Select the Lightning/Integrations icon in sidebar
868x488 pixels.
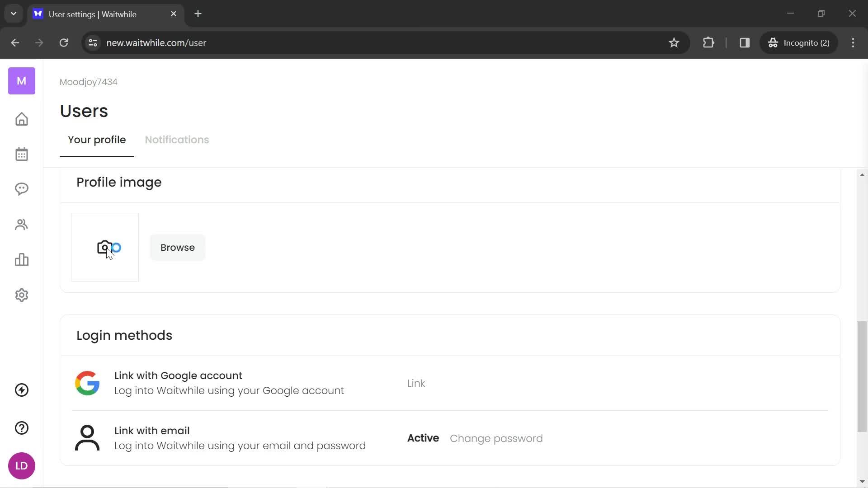click(21, 389)
